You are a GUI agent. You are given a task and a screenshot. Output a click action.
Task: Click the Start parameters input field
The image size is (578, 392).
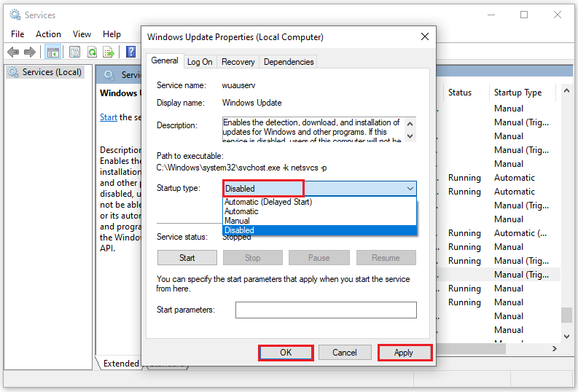(x=326, y=310)
